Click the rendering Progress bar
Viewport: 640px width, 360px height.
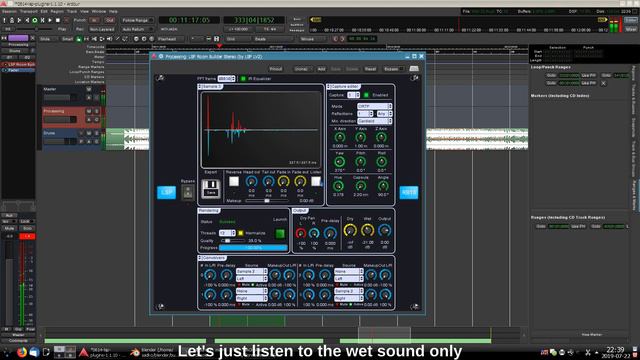tap(253, 248)
